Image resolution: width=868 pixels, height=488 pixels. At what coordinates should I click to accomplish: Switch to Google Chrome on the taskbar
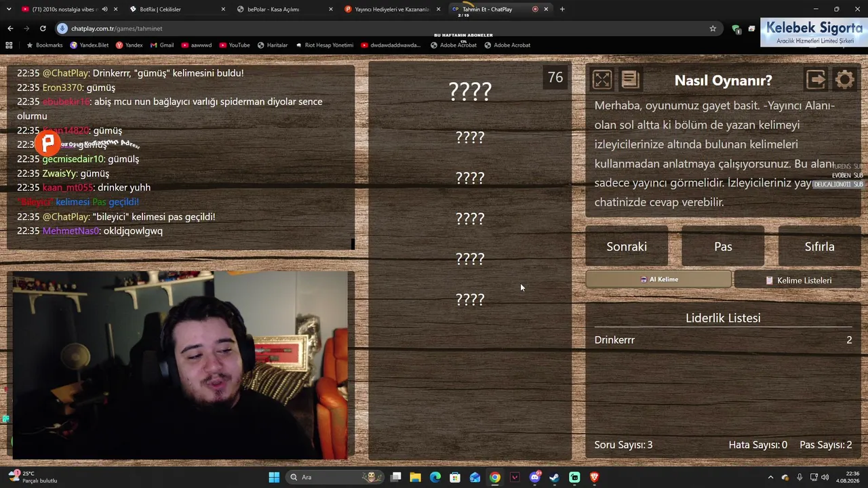coord(495,477)
